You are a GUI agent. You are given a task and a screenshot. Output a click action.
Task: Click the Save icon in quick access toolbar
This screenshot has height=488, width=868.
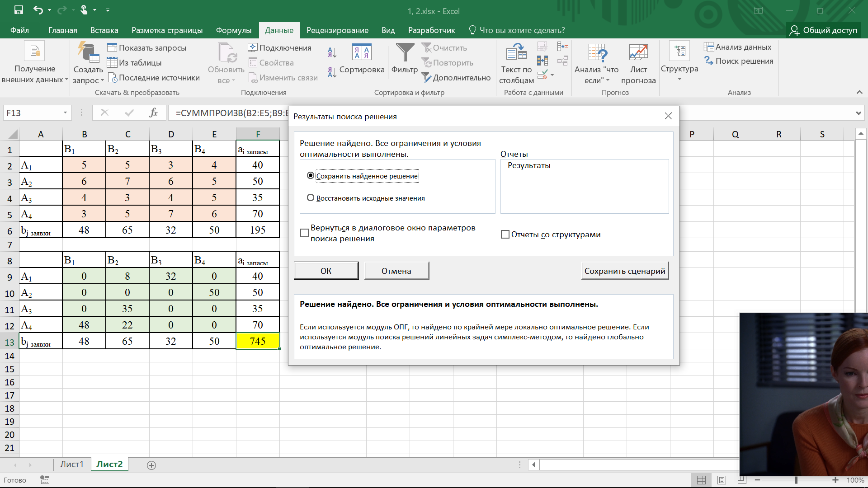point(19,10)
